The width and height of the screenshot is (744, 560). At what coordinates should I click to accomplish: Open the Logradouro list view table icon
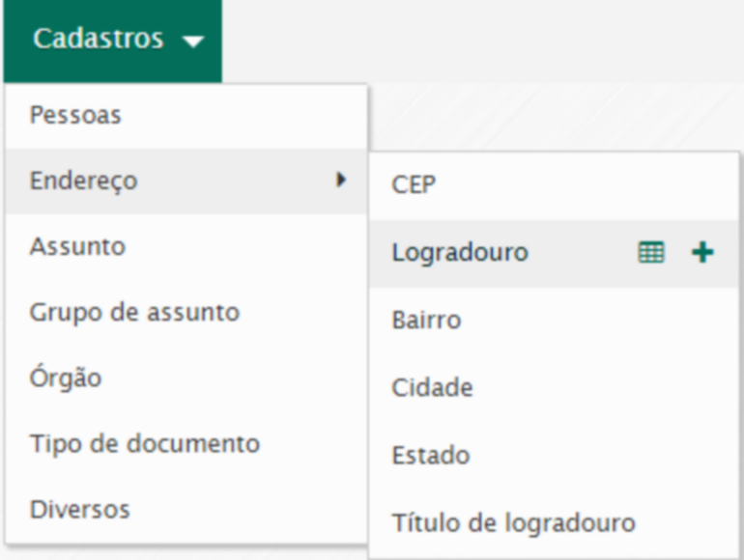tap(652, 253)
